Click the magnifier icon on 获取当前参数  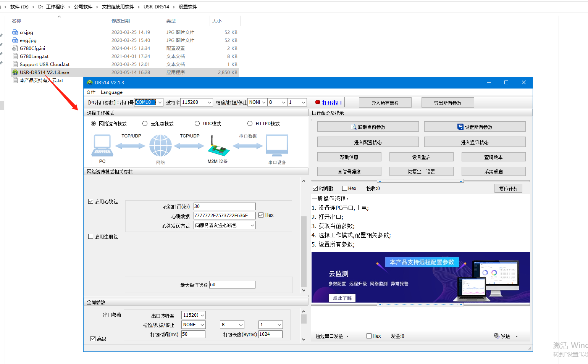[354, 127]
